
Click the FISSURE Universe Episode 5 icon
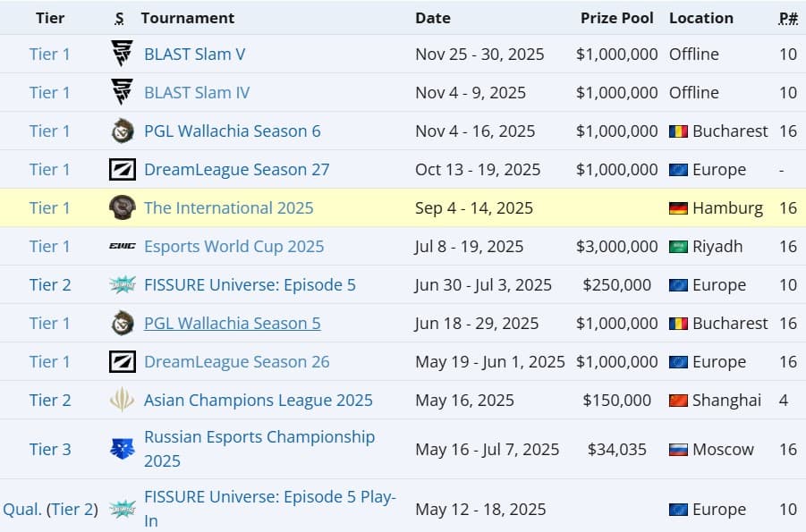[121, 284]
